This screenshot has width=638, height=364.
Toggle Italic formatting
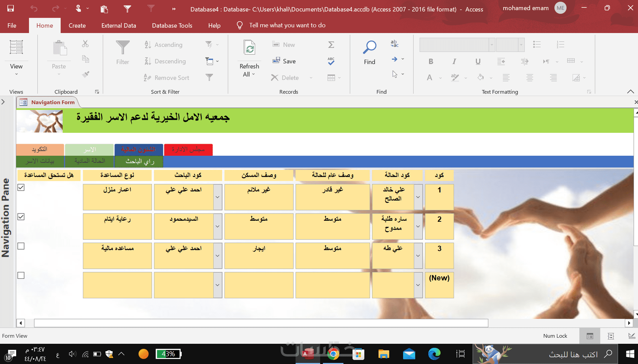tap(454, 61)
